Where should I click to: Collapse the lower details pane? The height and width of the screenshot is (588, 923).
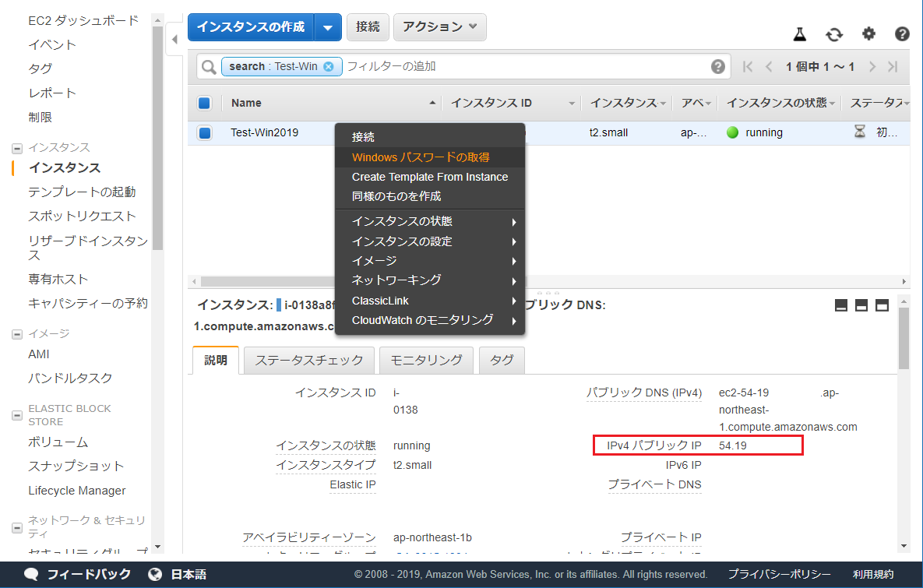point(841,305)
